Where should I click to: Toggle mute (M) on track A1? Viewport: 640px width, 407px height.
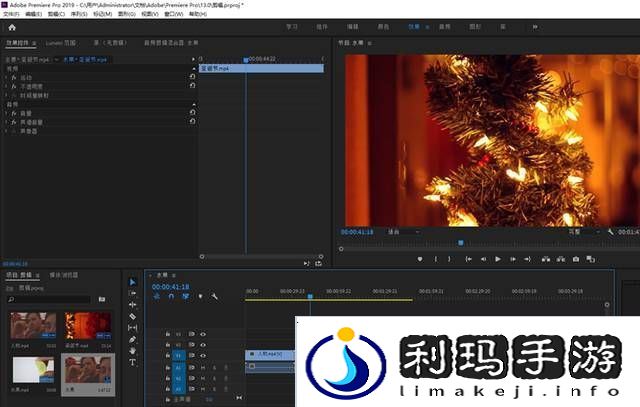tap(203, 367)
